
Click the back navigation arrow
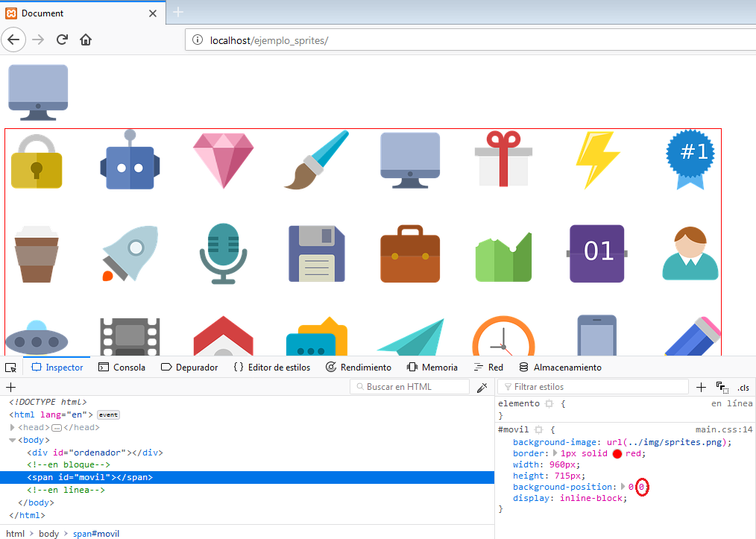(x=14, y=40)
